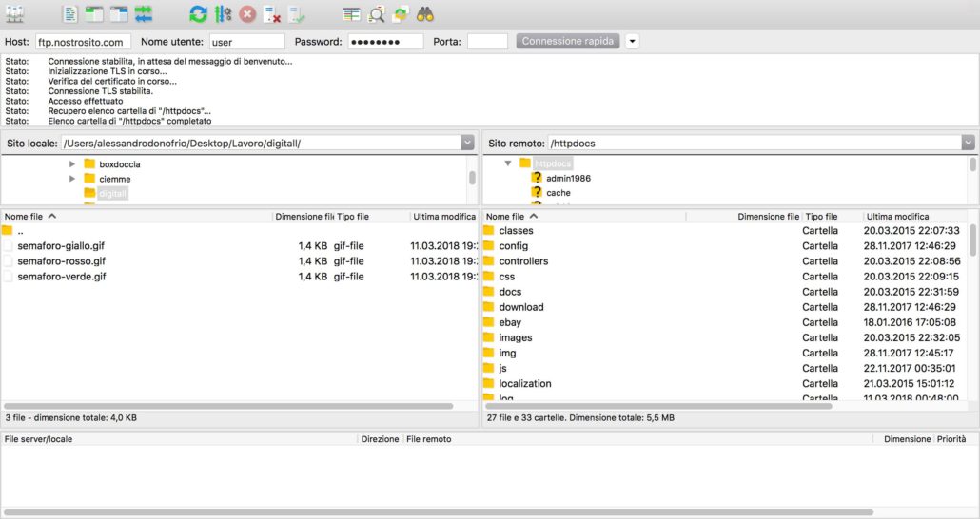Screen dimensions: 980x519
Task: Collapse the httpdocs remote tree node
Action: point(508,163)
